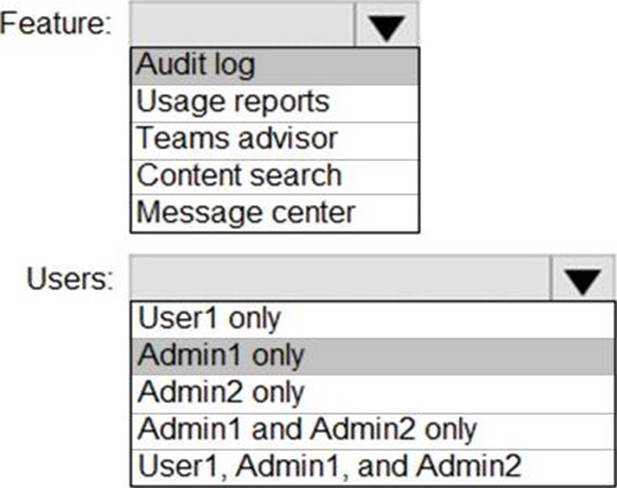This screenshot has width=617, height=488.
Task: Select the first option under Users
Action: [371, 318]
